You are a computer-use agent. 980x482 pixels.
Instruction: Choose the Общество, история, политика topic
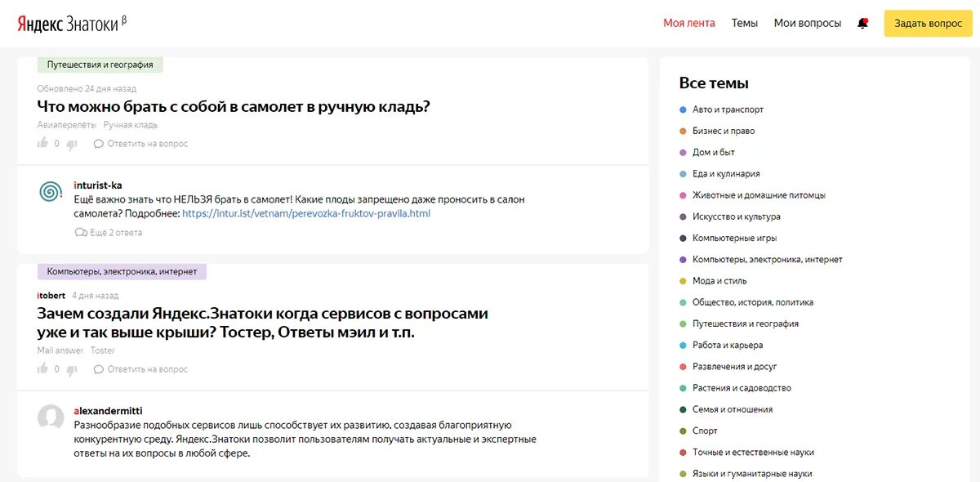point(753,302)
